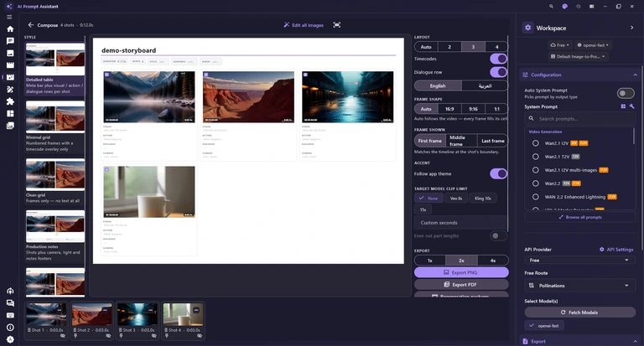The height and width of the screenshot is (346, 644).
Task: Click the upload person icon in sidebar
Action: pos(10,291)
